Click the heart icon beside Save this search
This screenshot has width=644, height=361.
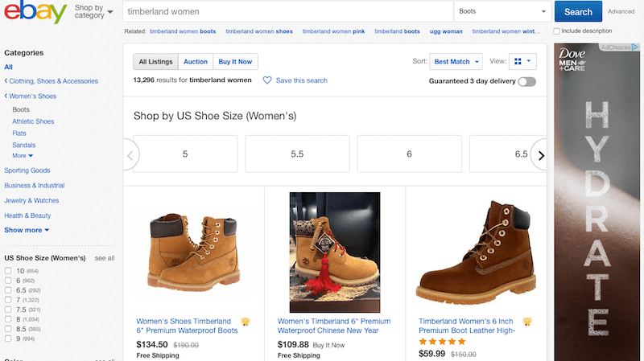267,80
